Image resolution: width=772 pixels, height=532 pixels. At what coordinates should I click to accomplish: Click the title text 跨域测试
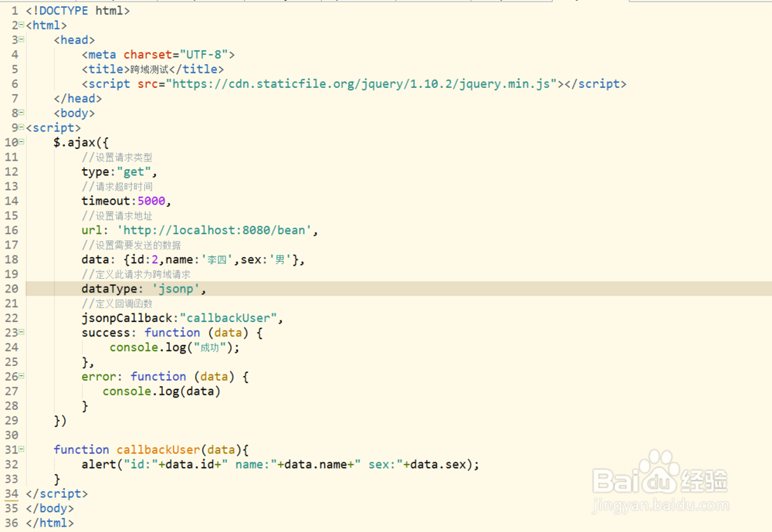click(x=149, y=69)
